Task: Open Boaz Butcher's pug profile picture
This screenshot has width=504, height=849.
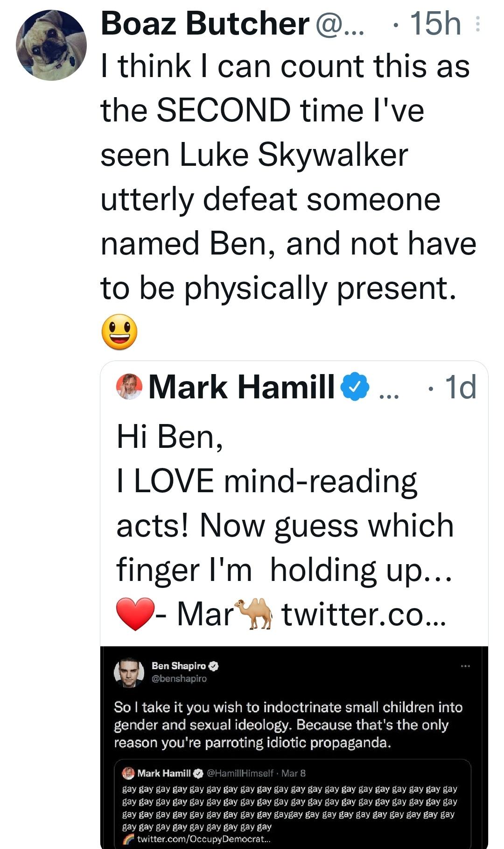Action: click(x=51, y=45)
